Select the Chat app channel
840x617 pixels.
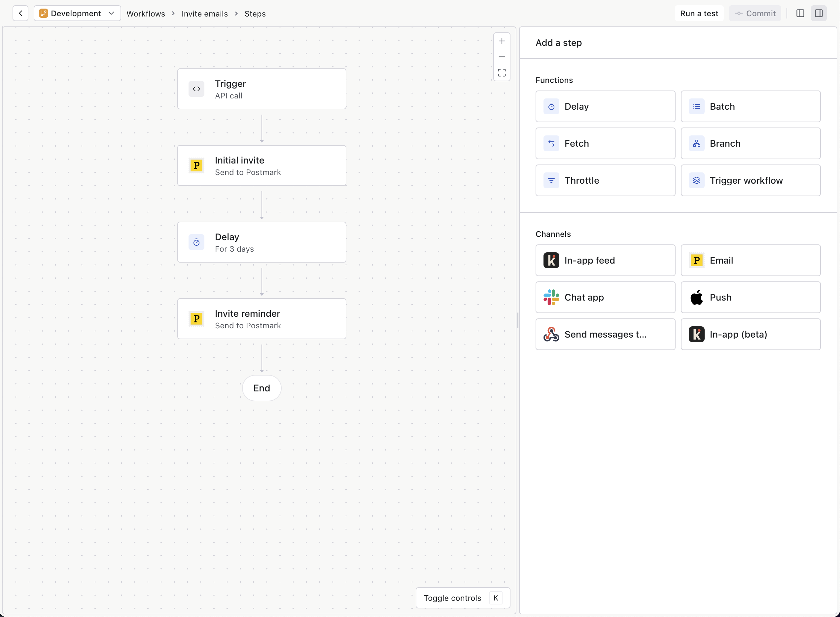[x=605, y=297]
